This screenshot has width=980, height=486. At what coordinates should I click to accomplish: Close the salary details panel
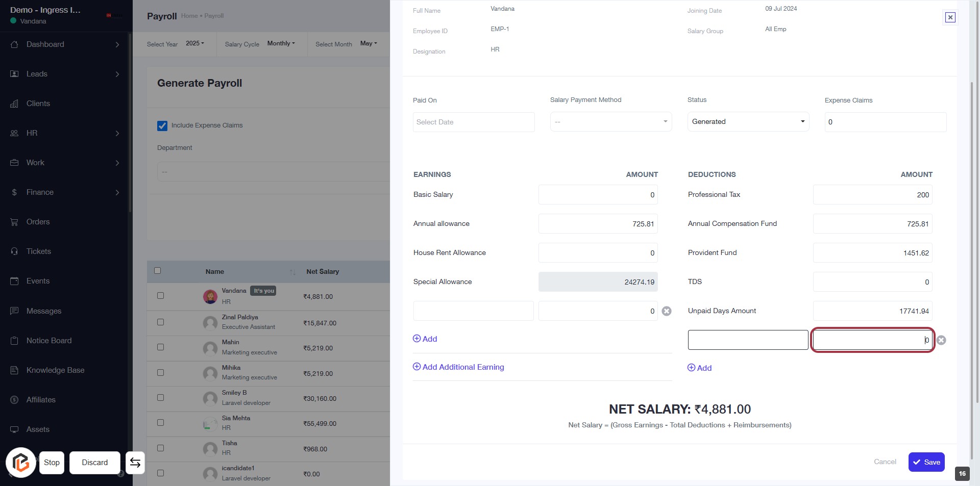click(950, 17)
